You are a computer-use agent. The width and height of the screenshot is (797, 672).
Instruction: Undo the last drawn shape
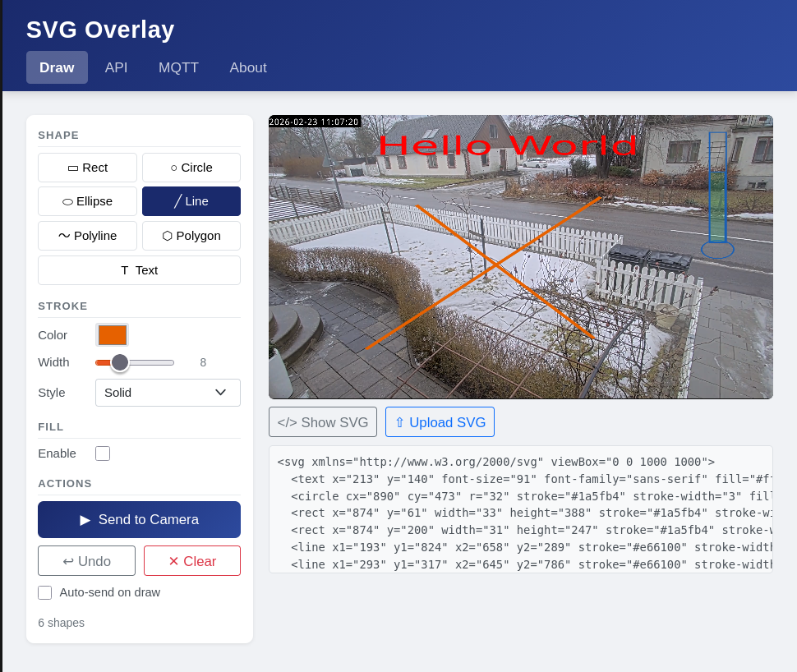(x=86, y=561)
